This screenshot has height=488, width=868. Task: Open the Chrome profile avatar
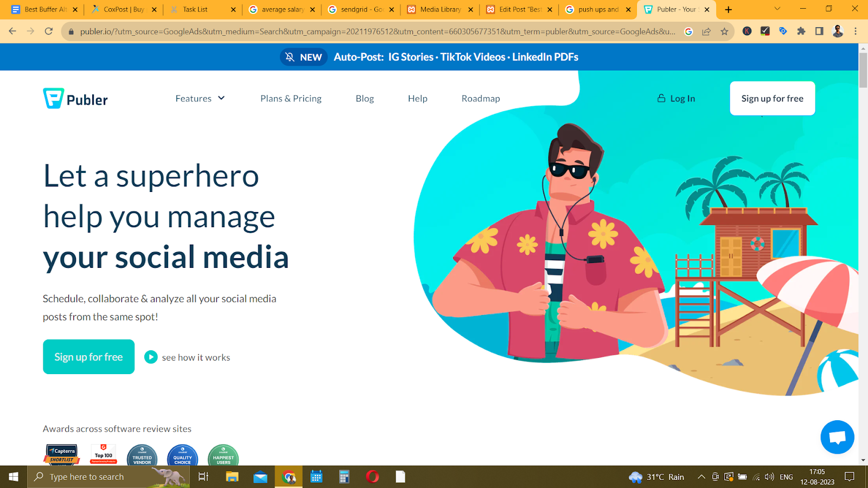(838, 31)
